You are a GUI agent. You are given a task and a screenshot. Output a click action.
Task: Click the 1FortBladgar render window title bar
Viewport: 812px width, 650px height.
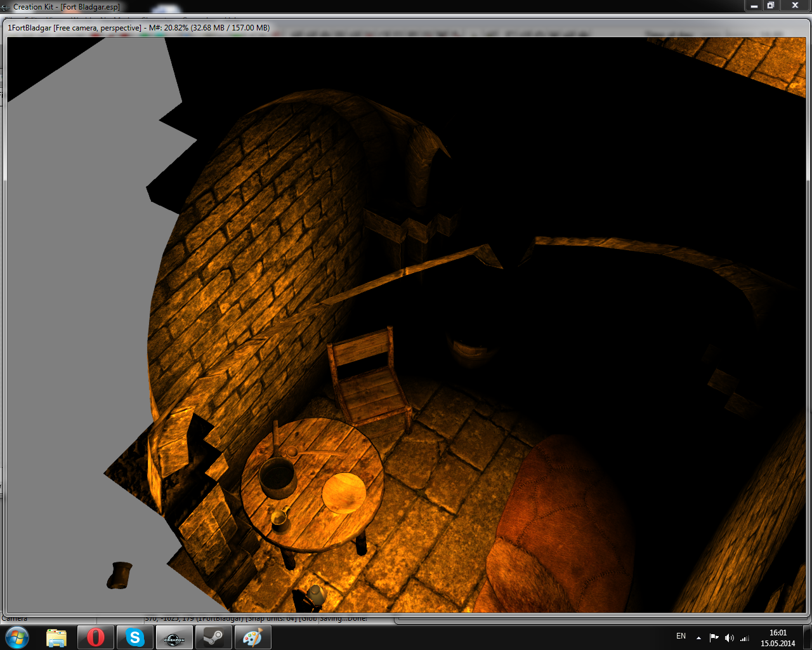pyautogui.click(x=406, y=28)
